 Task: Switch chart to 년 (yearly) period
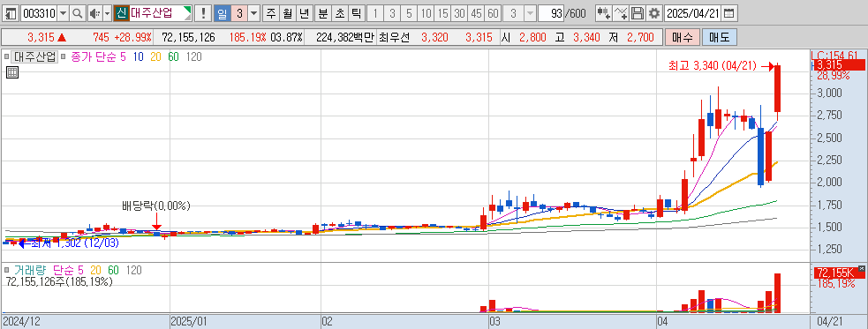(x=305, y=13)
